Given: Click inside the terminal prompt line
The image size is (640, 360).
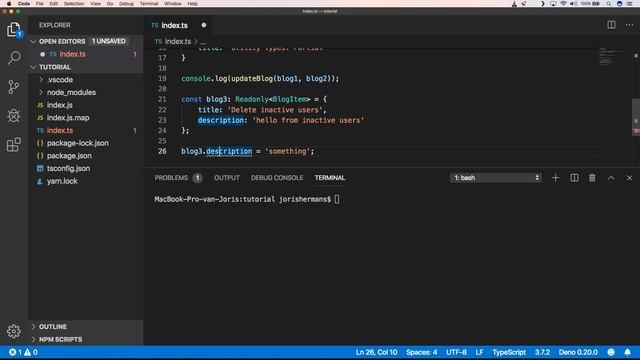Looking at the screenshot, I should tap(247, 199).
